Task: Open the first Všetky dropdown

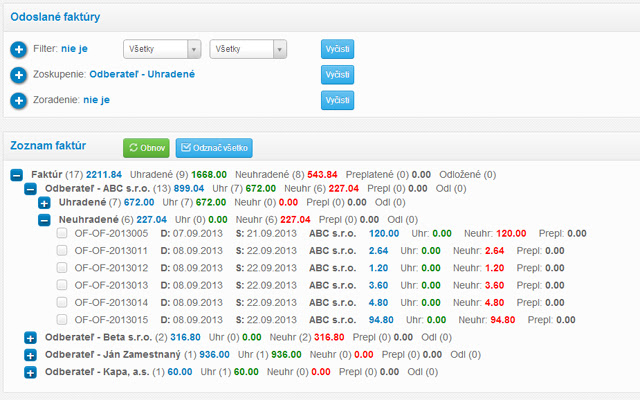Action: point(162,49)
